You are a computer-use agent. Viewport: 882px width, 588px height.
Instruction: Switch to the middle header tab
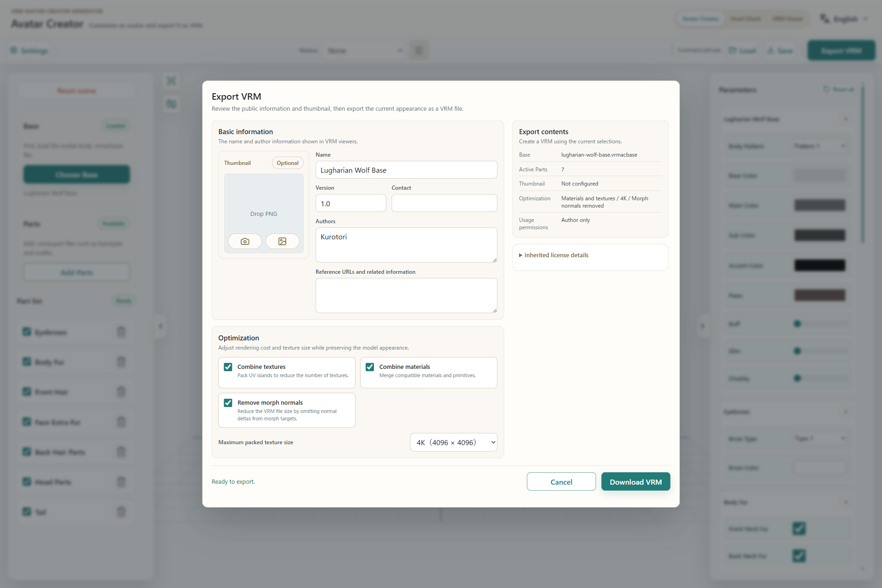point(746,19)
